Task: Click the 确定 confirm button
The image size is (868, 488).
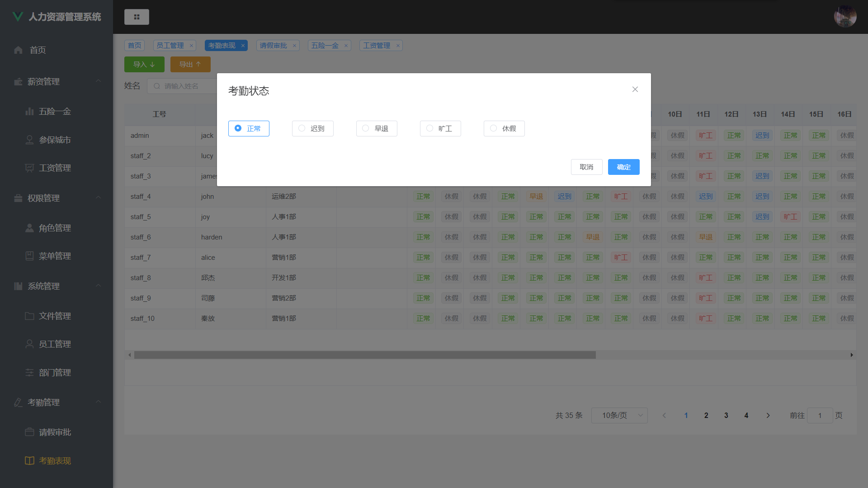Action: click(623, 167)
